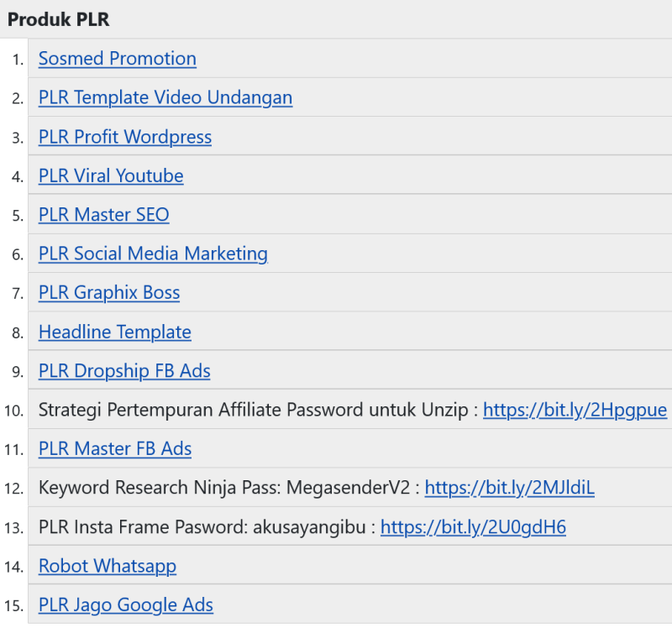Open PLR Template Video Undangan link
Viewport: 672px width, 628px height.
click(165, 97)
